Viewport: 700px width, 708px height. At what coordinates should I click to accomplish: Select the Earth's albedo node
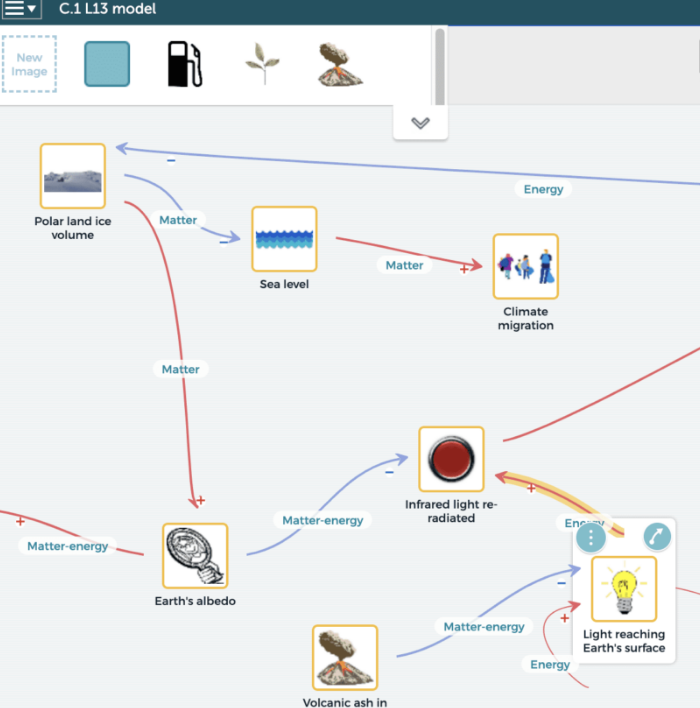coord(195,556)
